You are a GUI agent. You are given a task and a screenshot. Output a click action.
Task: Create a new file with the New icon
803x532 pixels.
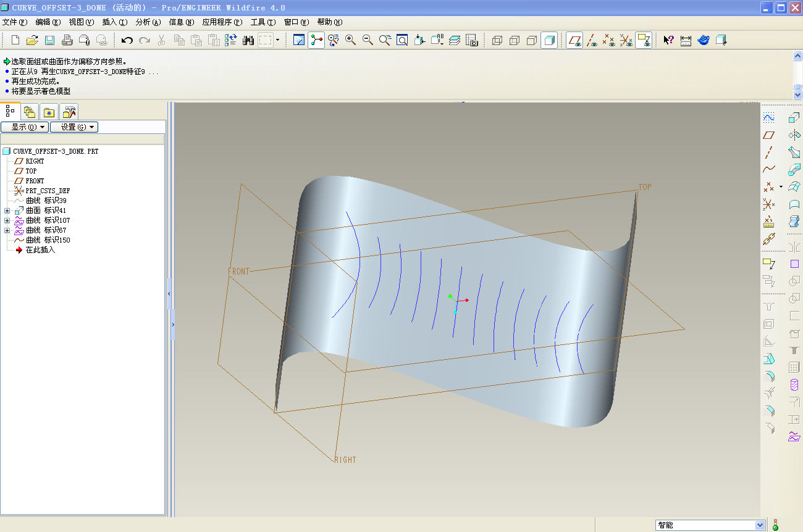(15, 40)
